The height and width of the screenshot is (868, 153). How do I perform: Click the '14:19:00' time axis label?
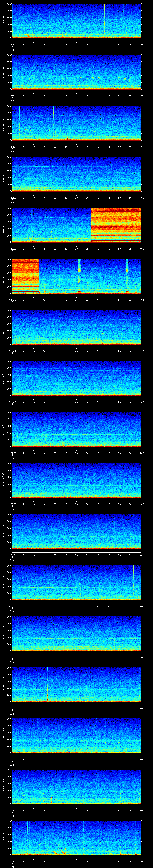click(x=12, y=300)
